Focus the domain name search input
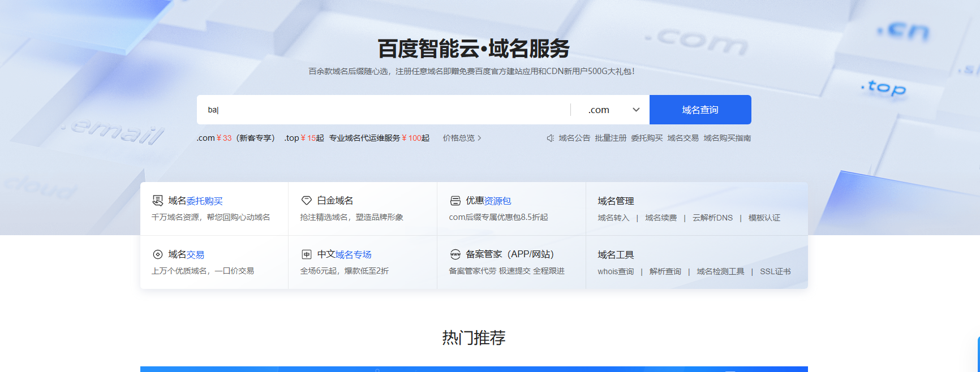 click(383, 110)
